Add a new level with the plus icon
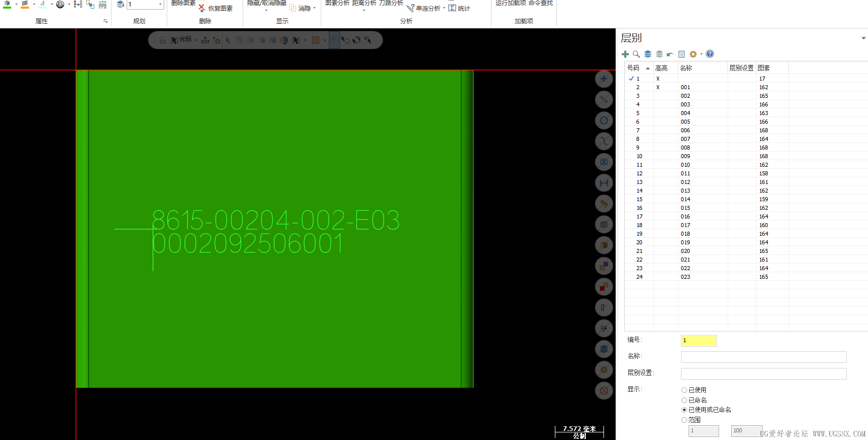This screenshot has width=868, height=440. pyautogui.click(x=625, y=54)
